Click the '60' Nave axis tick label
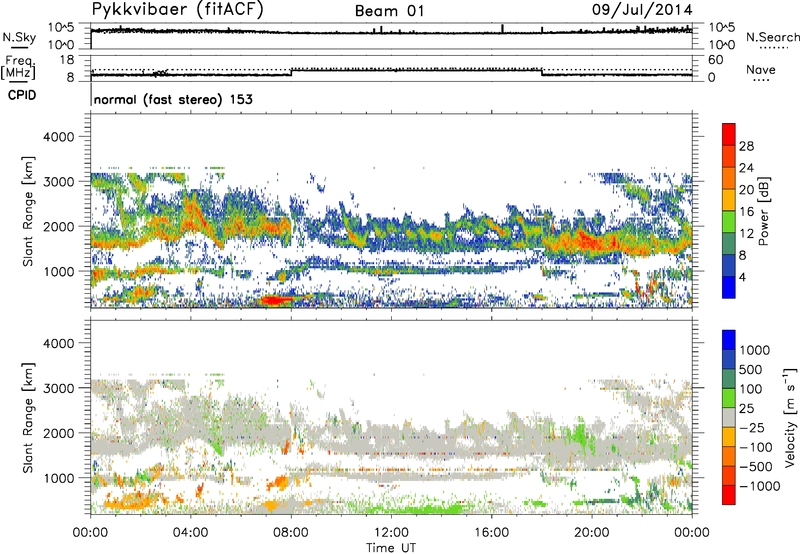The width and height of the screenshot is (800, 554). pyautogui.click(x=716, y=60)
